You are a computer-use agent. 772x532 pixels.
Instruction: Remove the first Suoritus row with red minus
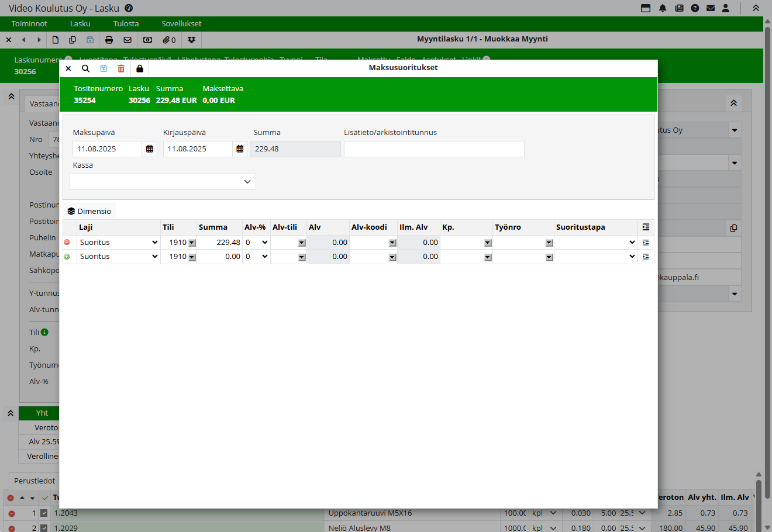(67, 242)
